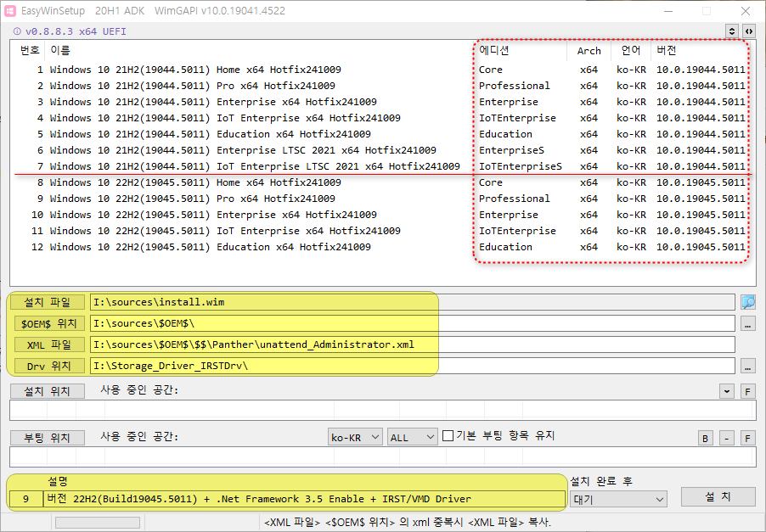Click IoTEnterpriseS edition cell in row 7
The image size is (766, 532).
coord(520,166)
